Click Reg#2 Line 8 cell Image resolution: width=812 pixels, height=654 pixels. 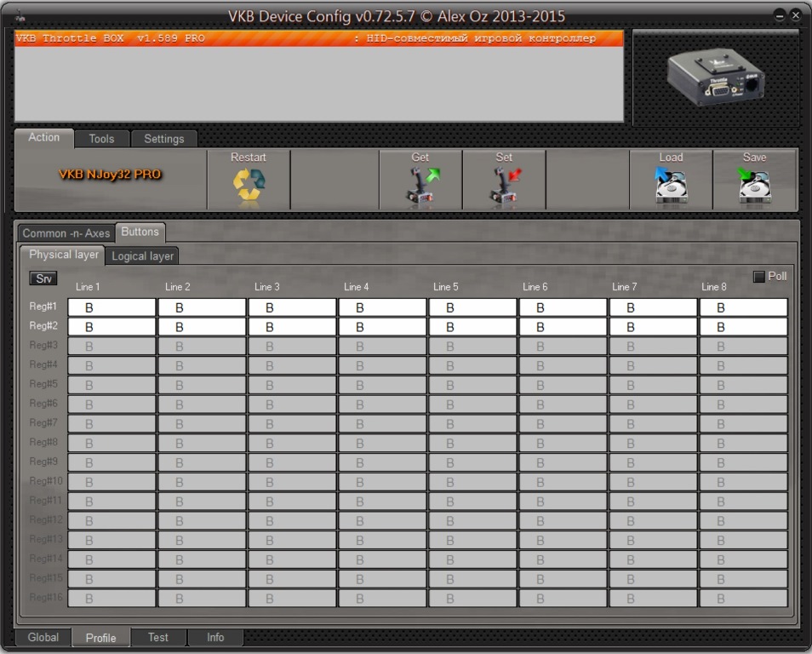[744, 327]
